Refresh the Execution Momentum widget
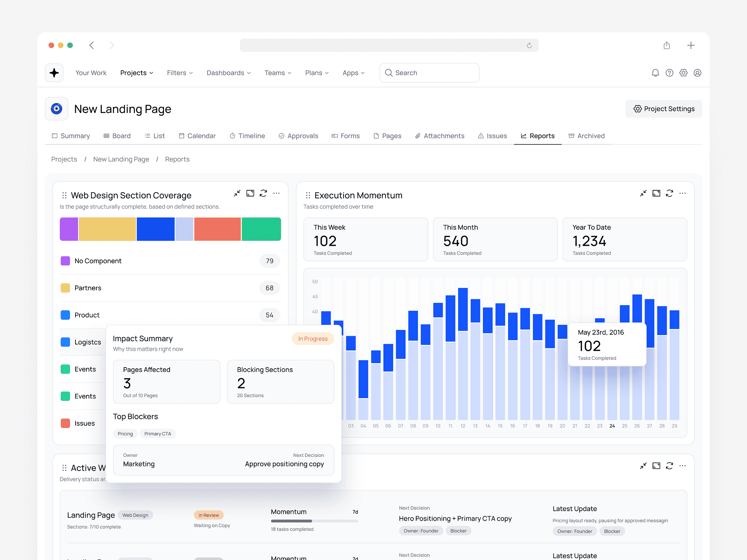The image size is (747, 560). pos(669,193)
